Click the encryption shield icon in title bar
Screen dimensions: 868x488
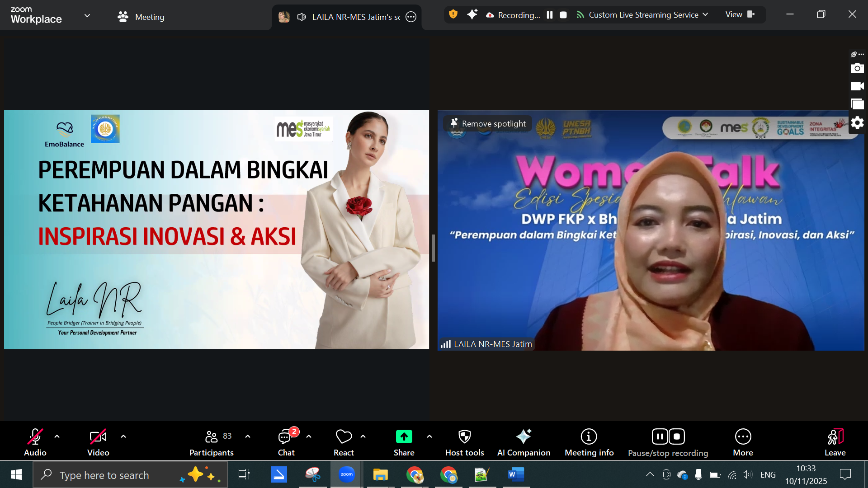click(453, 14)
